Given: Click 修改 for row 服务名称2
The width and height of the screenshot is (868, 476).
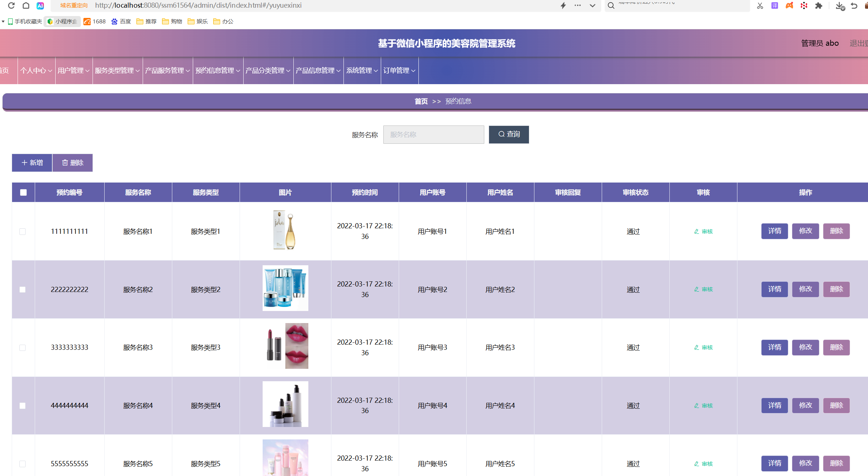Looking at the screenshot, I should tap(805, 289).
